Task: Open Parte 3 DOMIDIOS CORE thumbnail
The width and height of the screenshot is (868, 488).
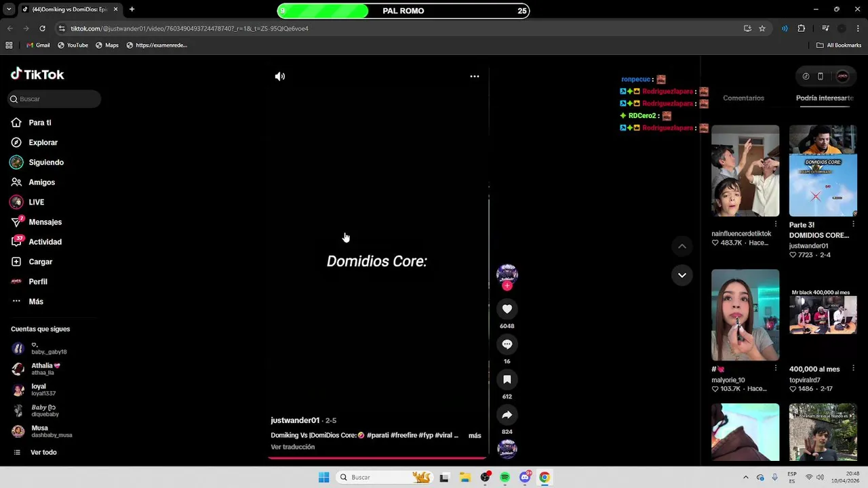Action: [823, 171]
